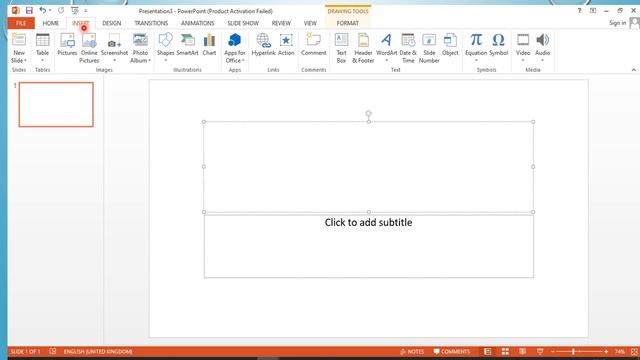Open PowerPoint Help question mark
640x360 pixels.
[x=579, y=11]
